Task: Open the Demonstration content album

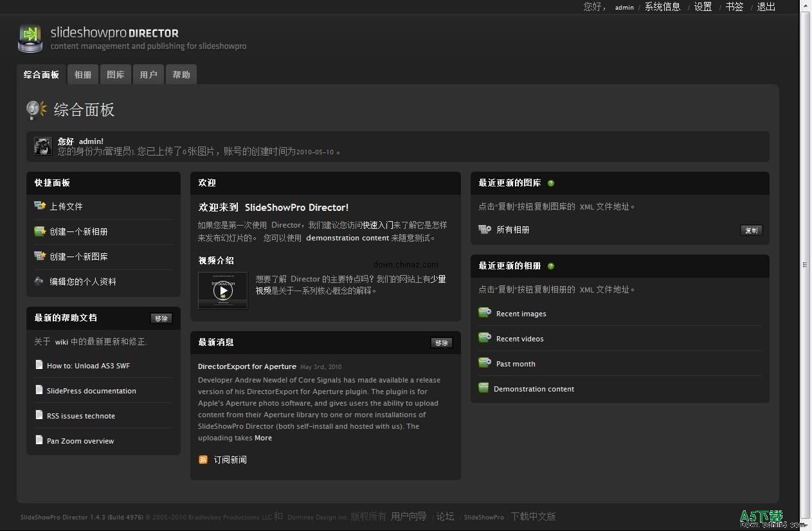Action: tap(534, 389)
